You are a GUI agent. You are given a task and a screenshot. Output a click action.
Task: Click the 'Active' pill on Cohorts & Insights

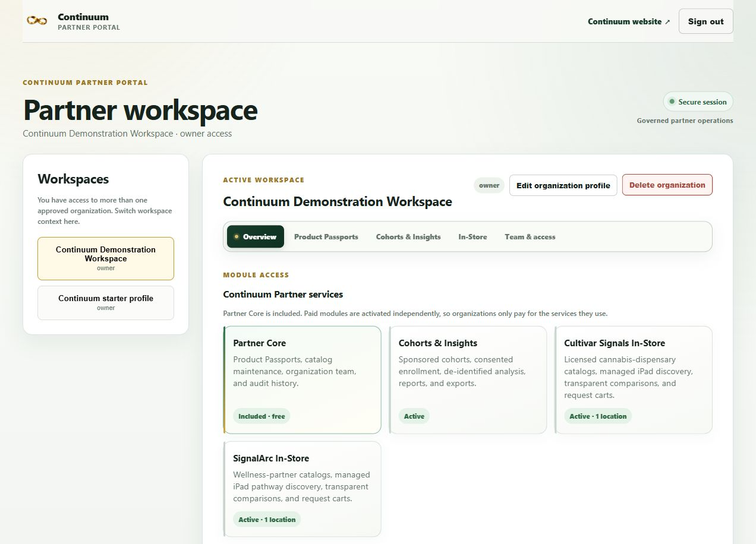[414, 416]
